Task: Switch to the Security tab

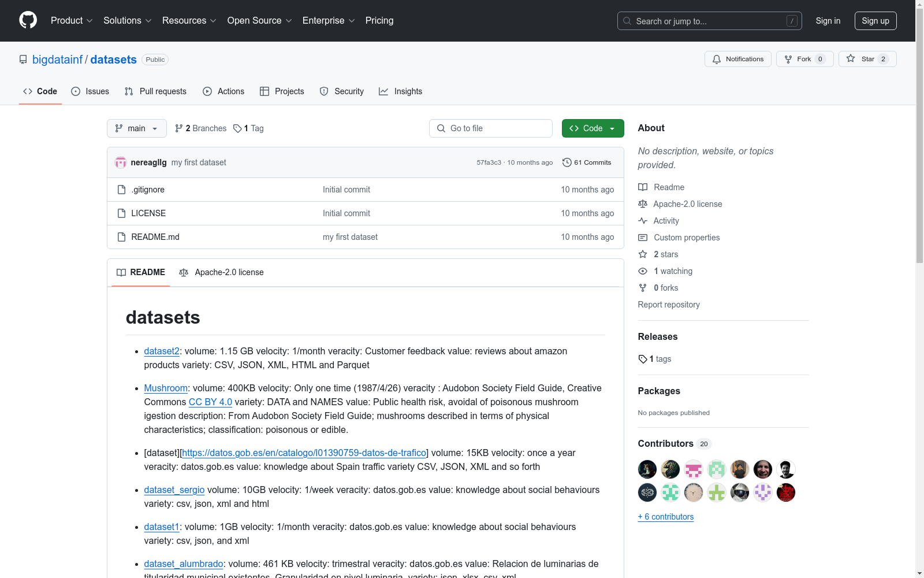Action: pyautogui.click(x=342, y=91)
